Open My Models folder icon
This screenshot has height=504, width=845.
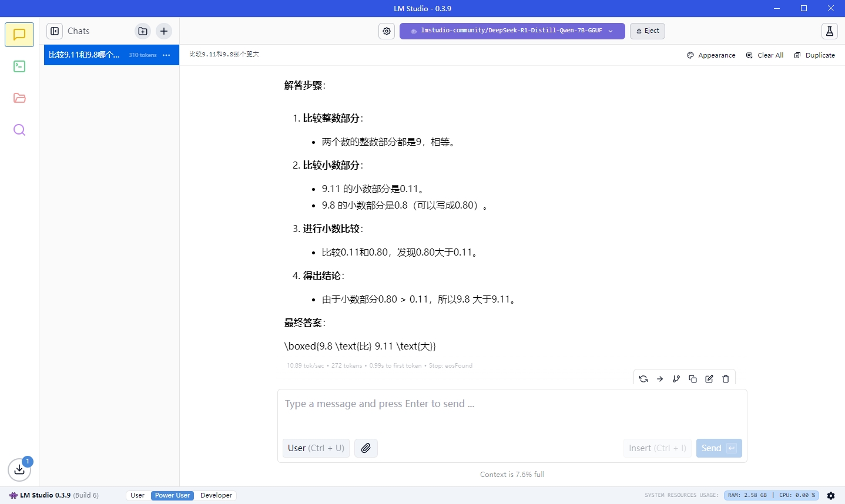[x=19, y=98]
